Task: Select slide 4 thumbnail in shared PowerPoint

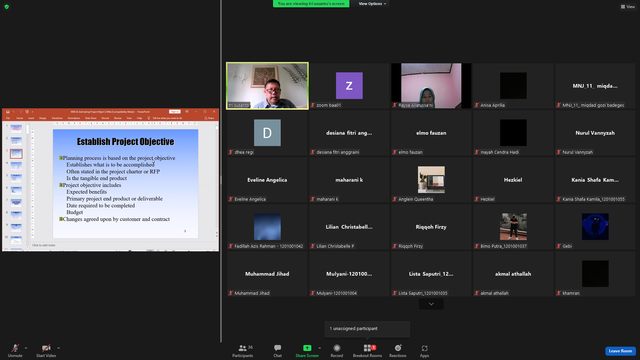Action: click(16, 166)
